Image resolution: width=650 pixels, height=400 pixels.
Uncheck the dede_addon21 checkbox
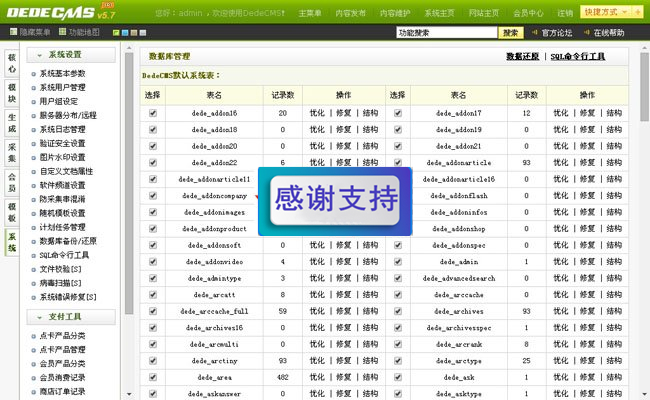pyautogui.click(x=398, y=146)
